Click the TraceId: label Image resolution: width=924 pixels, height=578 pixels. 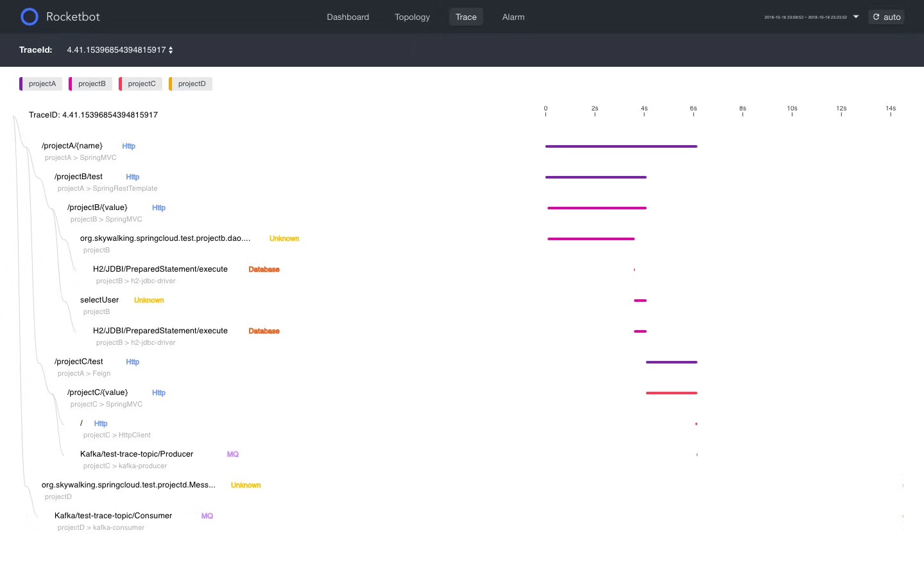click(36, 50)
